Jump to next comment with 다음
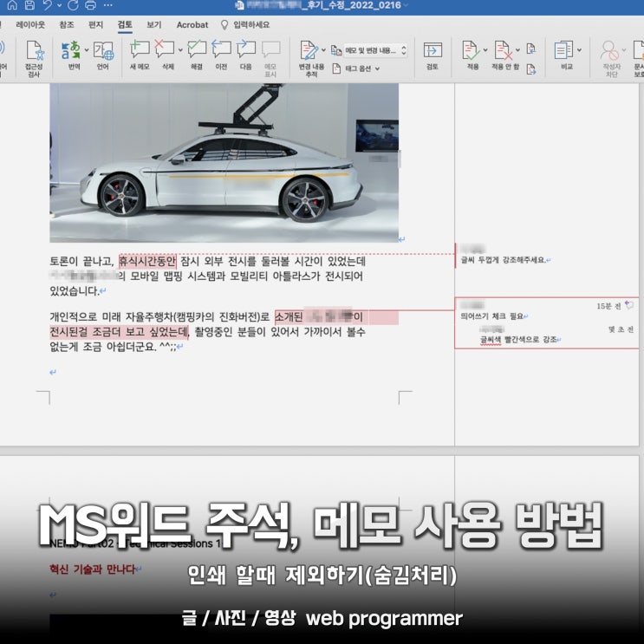The width and height of the screenshot is (644, 644). [246, 55]
